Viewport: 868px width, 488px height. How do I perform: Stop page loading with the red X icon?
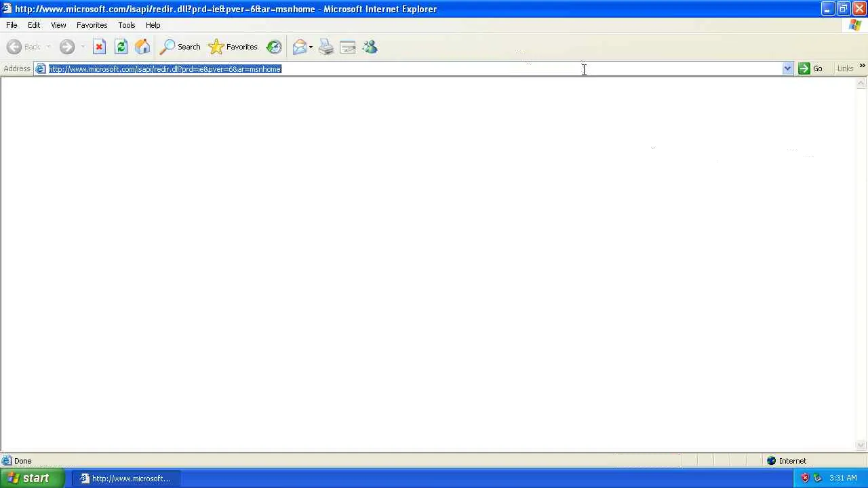(x=99, y=47)
